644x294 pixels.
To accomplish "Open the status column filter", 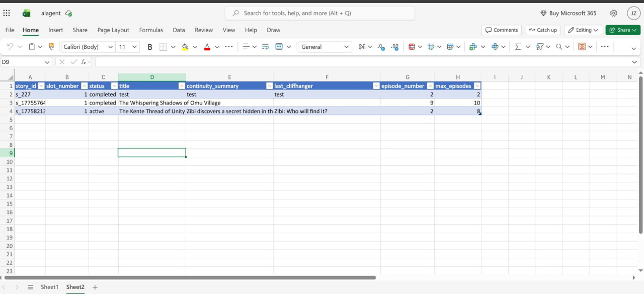I will point(114,86).
